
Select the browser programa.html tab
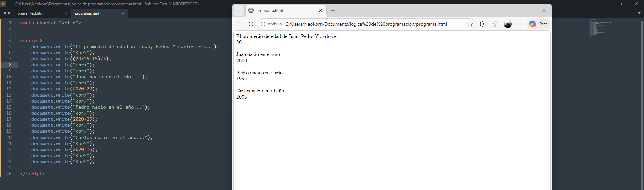[285, 10]
